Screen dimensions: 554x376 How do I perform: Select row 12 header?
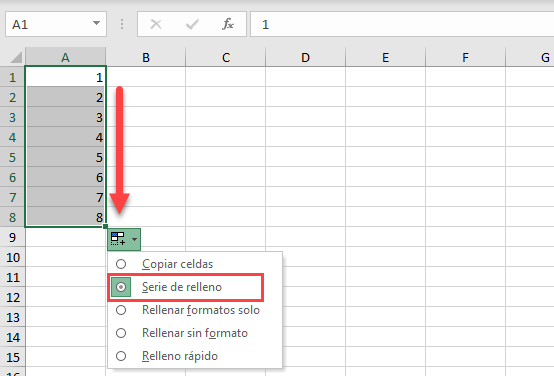(x=12, y=297)
